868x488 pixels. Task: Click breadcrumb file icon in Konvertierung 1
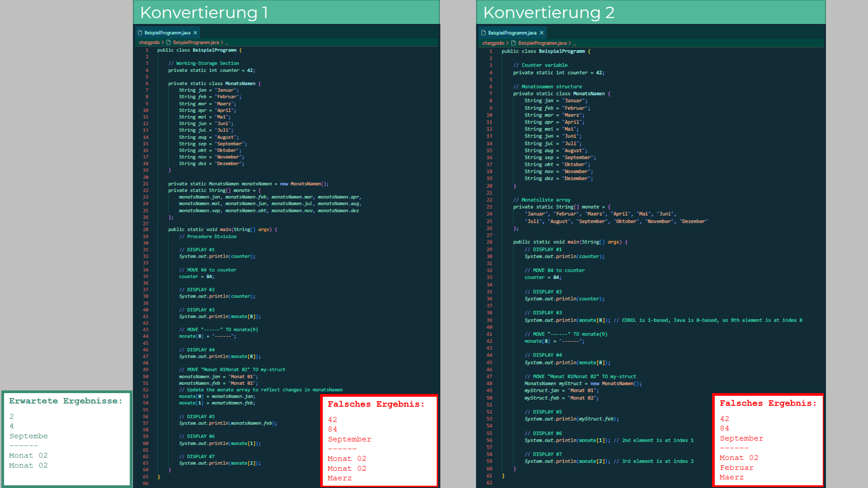(x=169, y=42)
